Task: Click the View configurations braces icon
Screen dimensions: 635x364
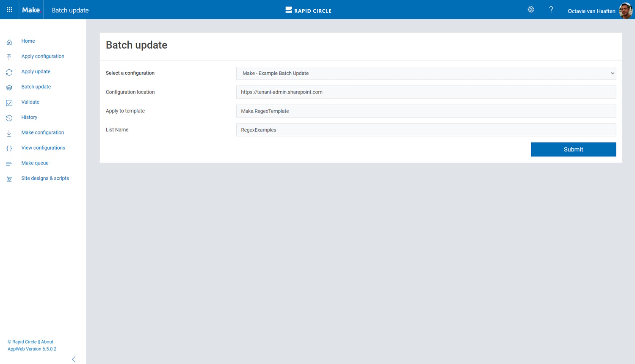Action: tap(9, 148)
